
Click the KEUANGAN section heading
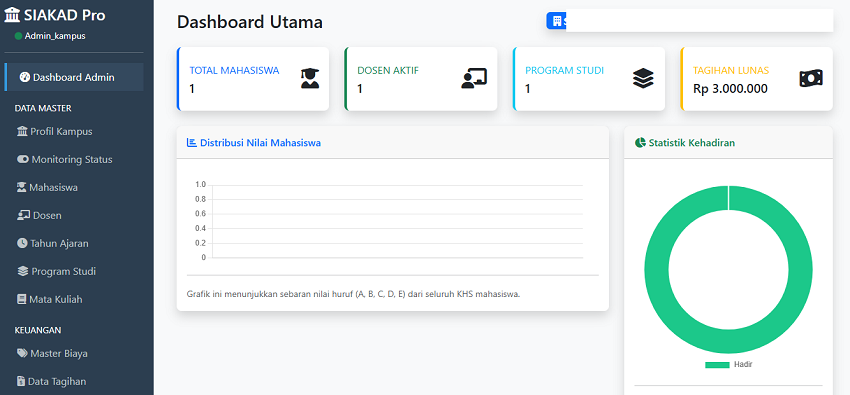coord(38,330)
